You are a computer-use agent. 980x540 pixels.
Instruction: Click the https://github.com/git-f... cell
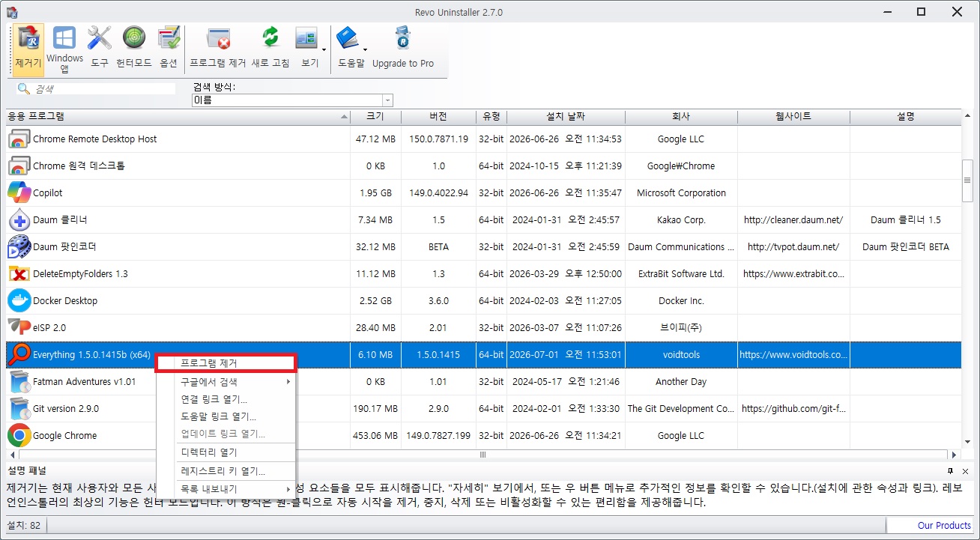click(x=793, y=409)
